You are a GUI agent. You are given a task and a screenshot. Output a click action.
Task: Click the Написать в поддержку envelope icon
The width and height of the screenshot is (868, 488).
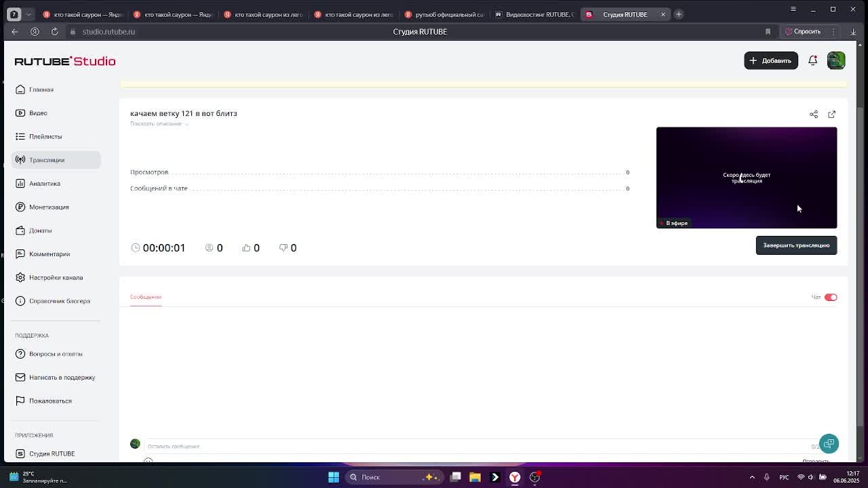coord(20,378)
